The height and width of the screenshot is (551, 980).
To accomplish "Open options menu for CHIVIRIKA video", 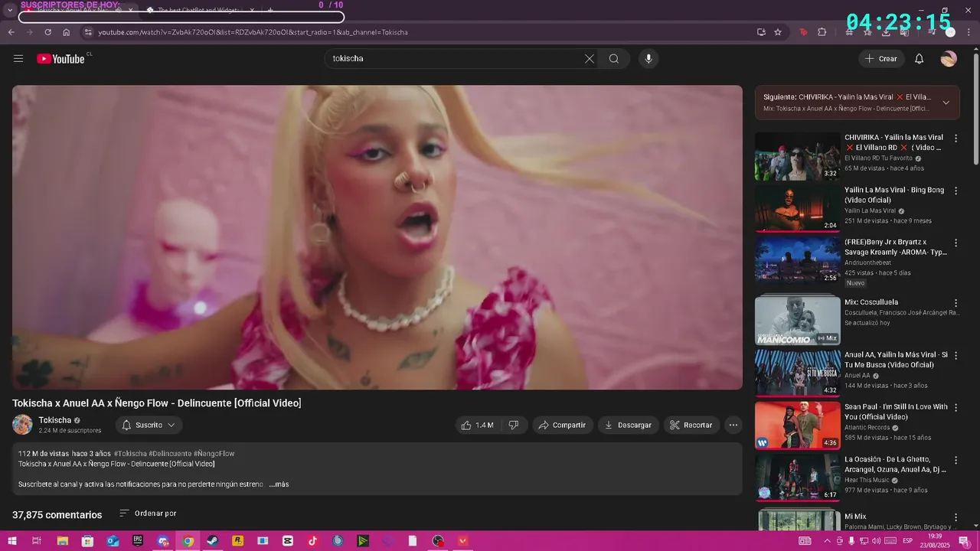I will click(x=955, y=139).
